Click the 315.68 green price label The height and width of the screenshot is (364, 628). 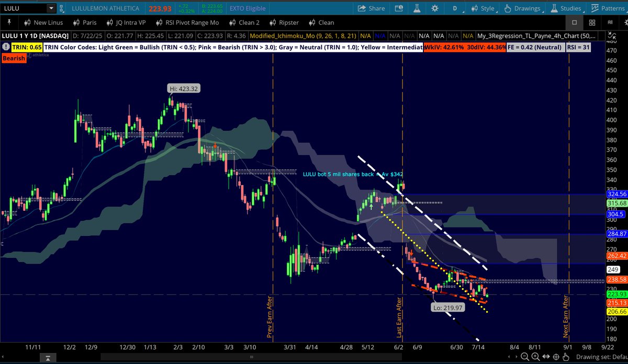point(618,203)
